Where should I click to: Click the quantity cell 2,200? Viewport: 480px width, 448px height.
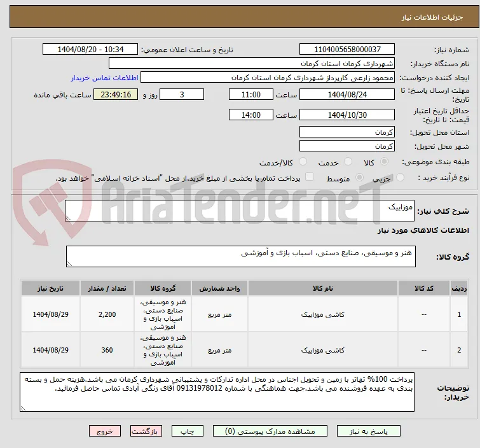click(107, 314)
